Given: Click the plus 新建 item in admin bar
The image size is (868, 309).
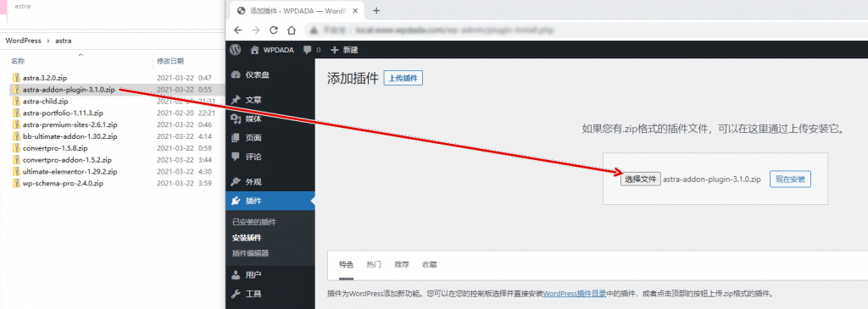Looking at the screenshot, I should pos(344,50).
